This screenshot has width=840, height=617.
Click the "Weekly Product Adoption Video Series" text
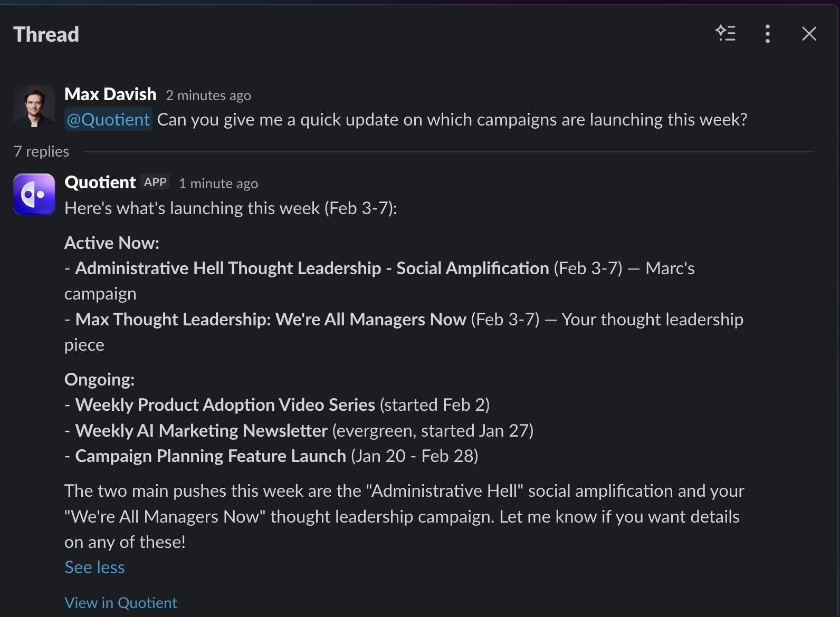tap(225, 405)
